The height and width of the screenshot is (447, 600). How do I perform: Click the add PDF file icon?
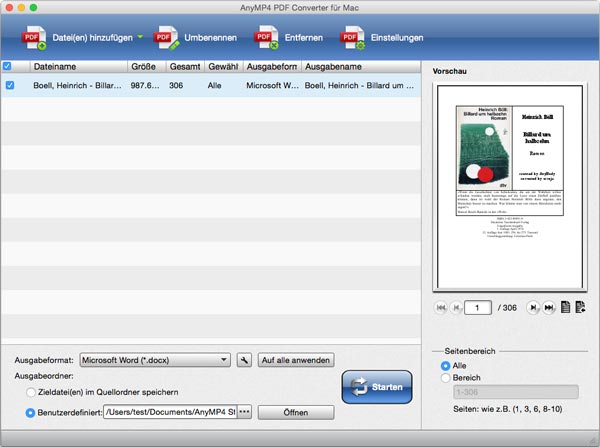[x=34, y=38]
